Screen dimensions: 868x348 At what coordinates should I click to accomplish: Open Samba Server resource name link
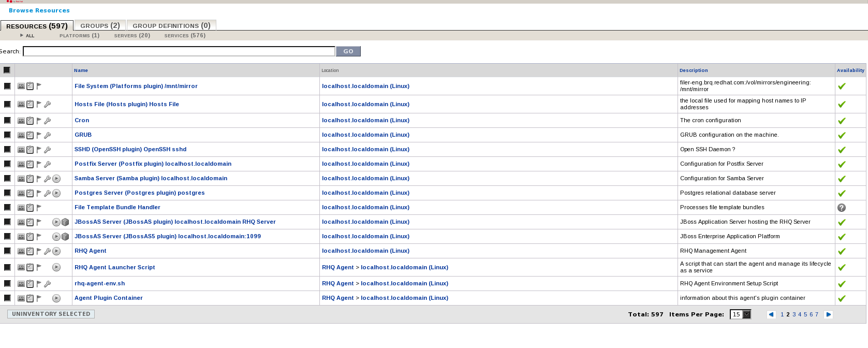[x=151, y=178]
